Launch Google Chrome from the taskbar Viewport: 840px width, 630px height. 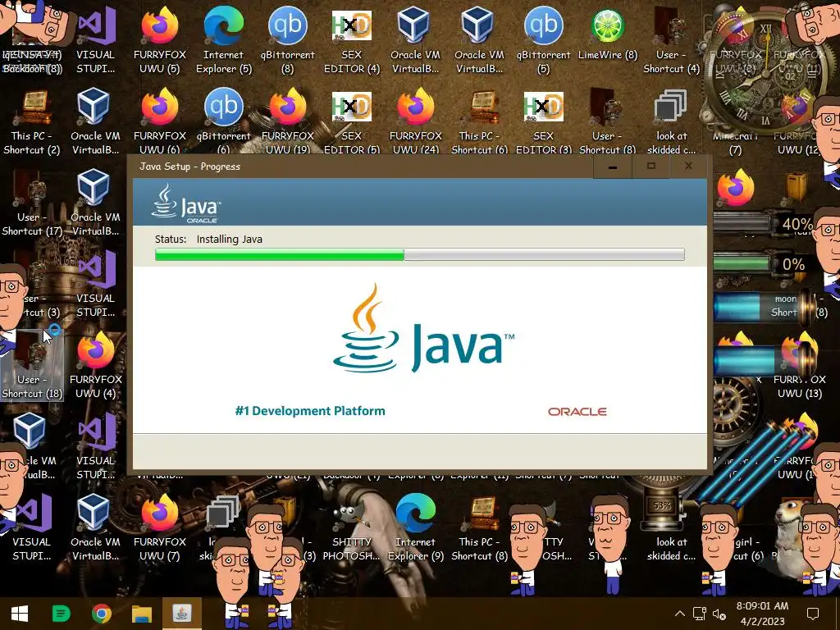tap(101, 614)
